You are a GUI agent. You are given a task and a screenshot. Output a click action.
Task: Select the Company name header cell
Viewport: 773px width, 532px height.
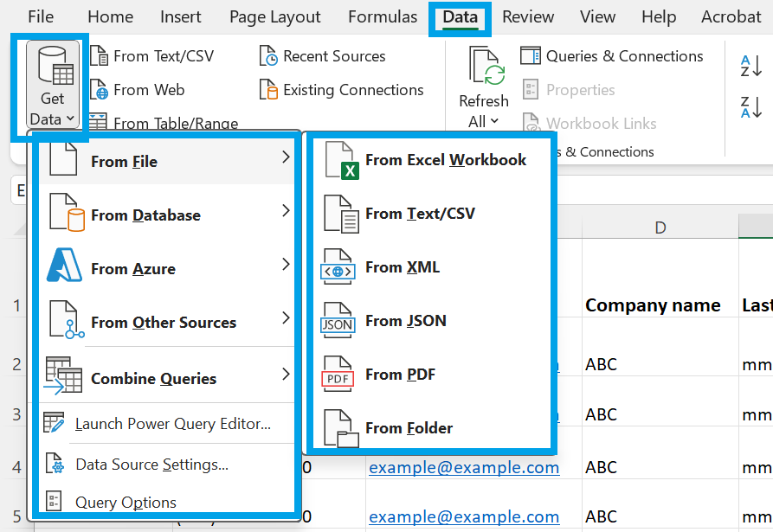(653, 305)
